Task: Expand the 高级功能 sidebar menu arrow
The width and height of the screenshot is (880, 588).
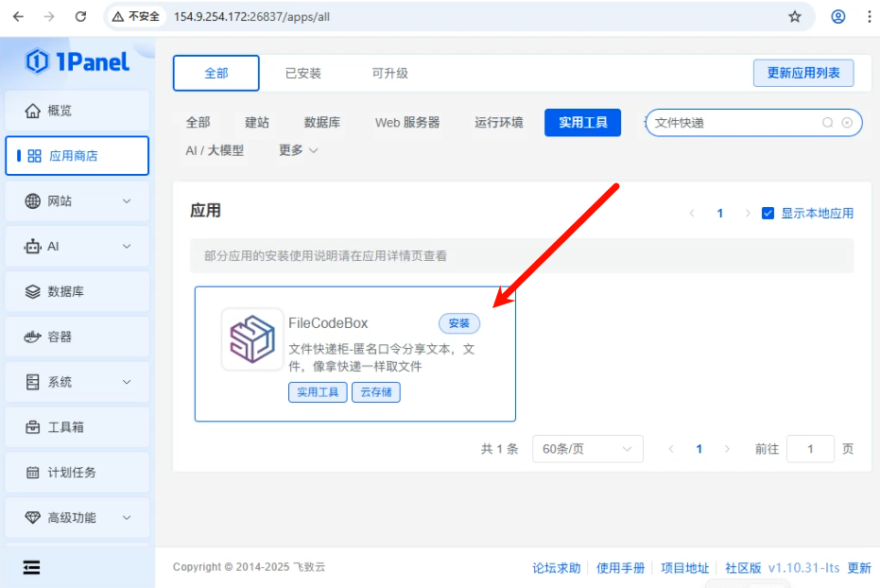Action: pyautogui.click(x=127, y=517)
